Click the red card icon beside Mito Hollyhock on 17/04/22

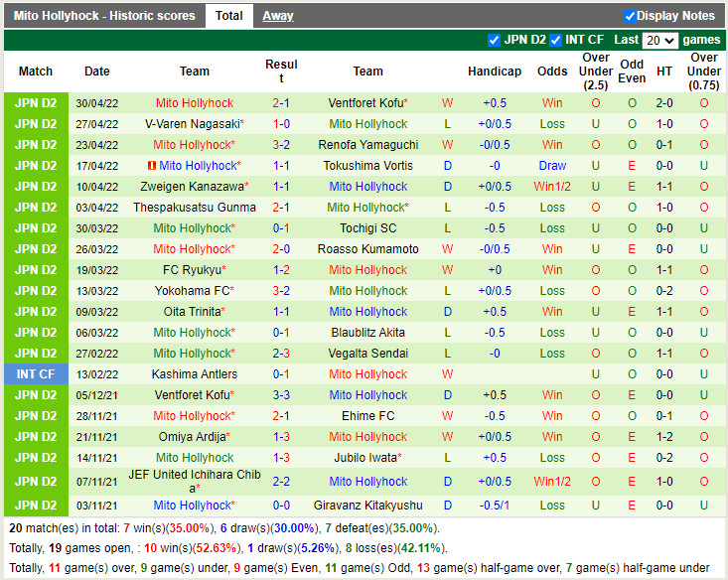(x=151, y=165)
